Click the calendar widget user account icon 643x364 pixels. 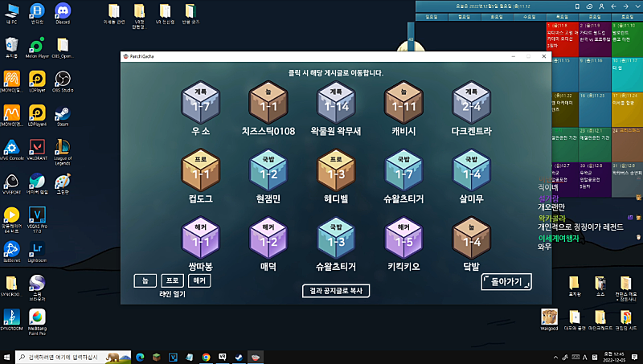point(601,6)
